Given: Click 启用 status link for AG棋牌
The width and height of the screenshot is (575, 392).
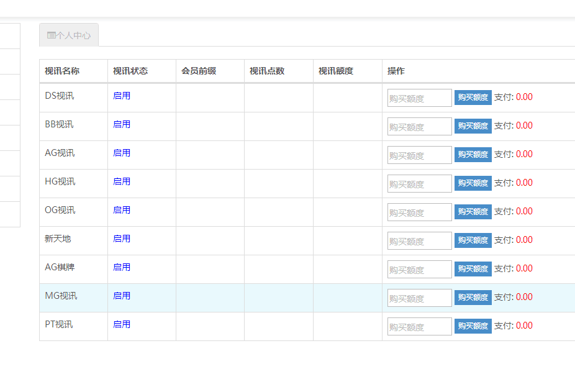Looking at the screenshot, I should click(x=122, y=268).
